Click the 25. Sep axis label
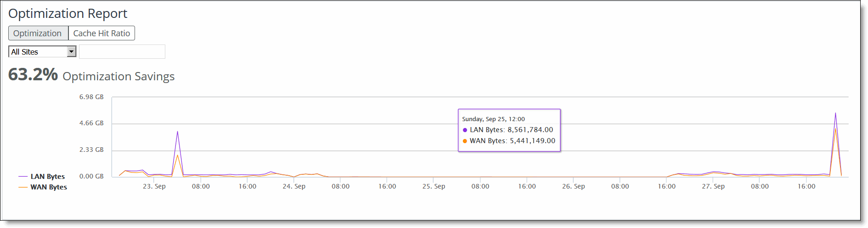The width and height of the screenshot is (868, 228). [434, 186]
